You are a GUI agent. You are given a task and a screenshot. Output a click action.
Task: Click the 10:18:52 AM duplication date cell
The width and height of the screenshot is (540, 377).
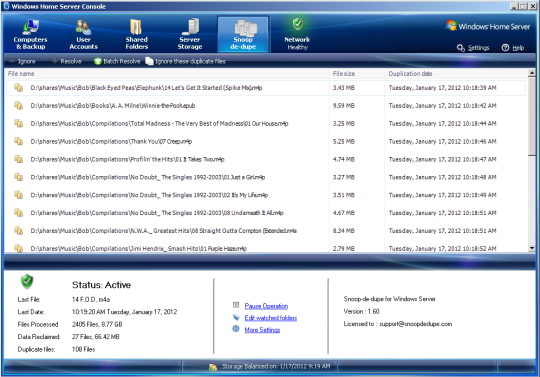pos(443,249)
